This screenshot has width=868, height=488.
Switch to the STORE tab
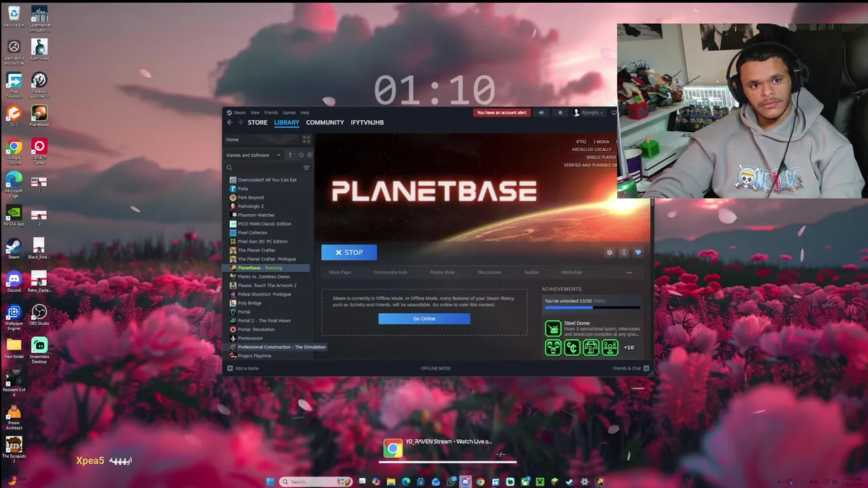pyautogui.click(x=258, y=123)
